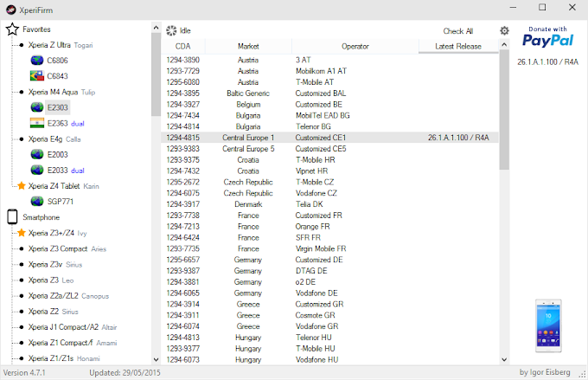Click the Check All button

tap(458, 31)
